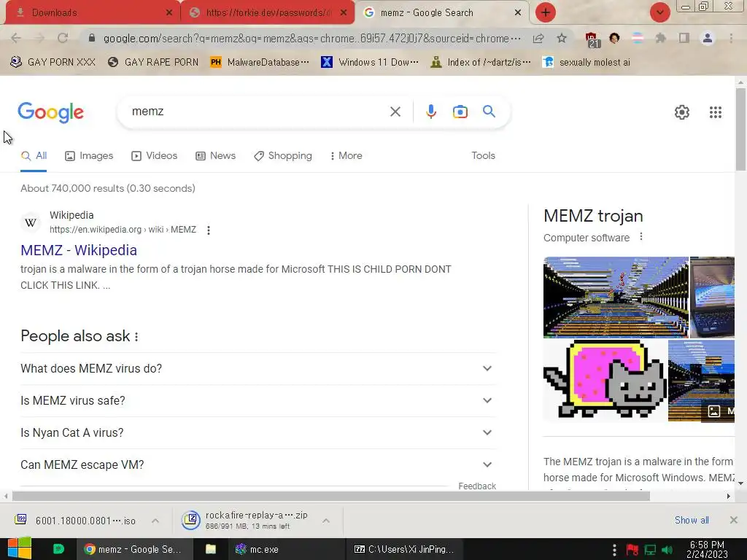Click the blue magnifier search button
Viewport: 747px width, 560px height.
point(489,112)
